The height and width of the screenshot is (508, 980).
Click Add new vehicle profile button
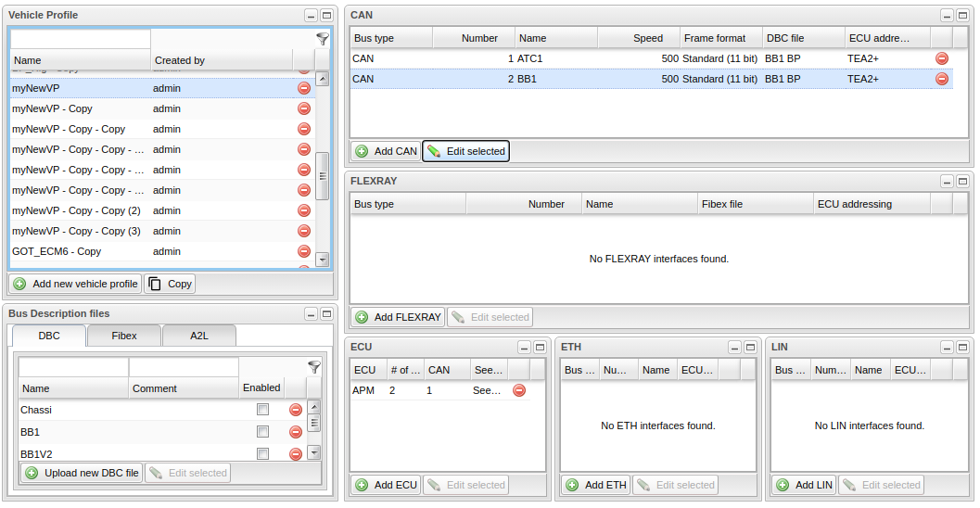tap(76, 284)
